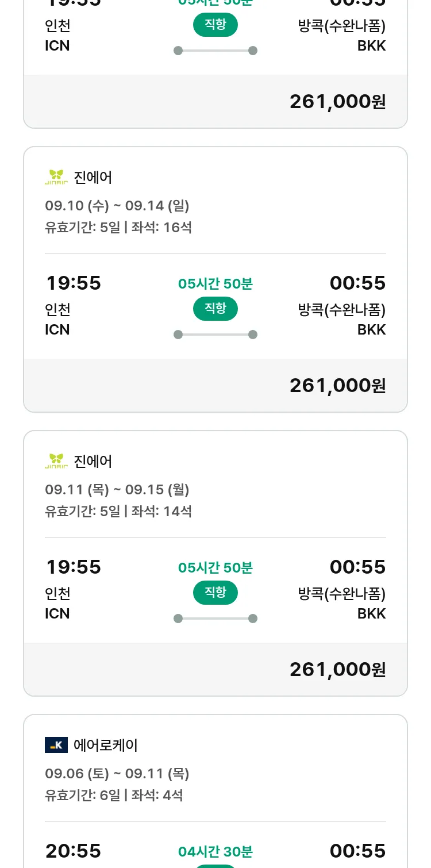Screen dimensions: 431x868
Task: Tap the 직항 badge in the 09.10 flight card
Action: [x=215, y=309]
